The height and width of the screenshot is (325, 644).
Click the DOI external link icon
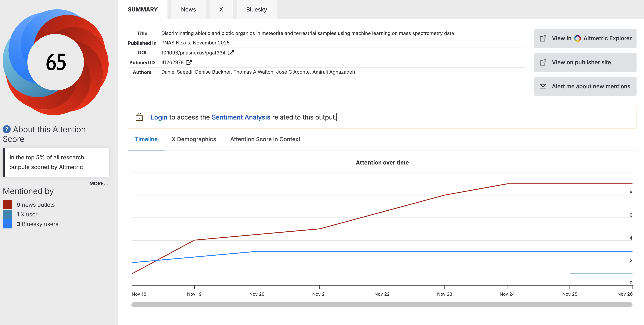click(x=231, y=53)
